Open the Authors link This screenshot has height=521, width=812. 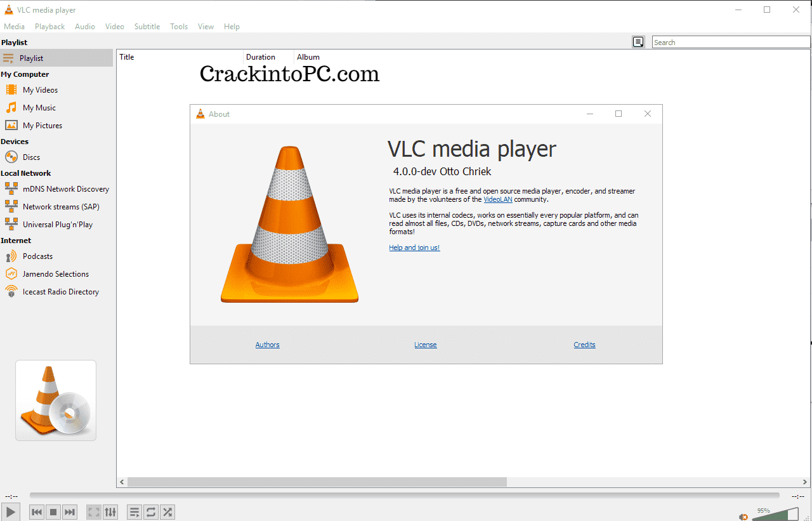pos(267,345)
